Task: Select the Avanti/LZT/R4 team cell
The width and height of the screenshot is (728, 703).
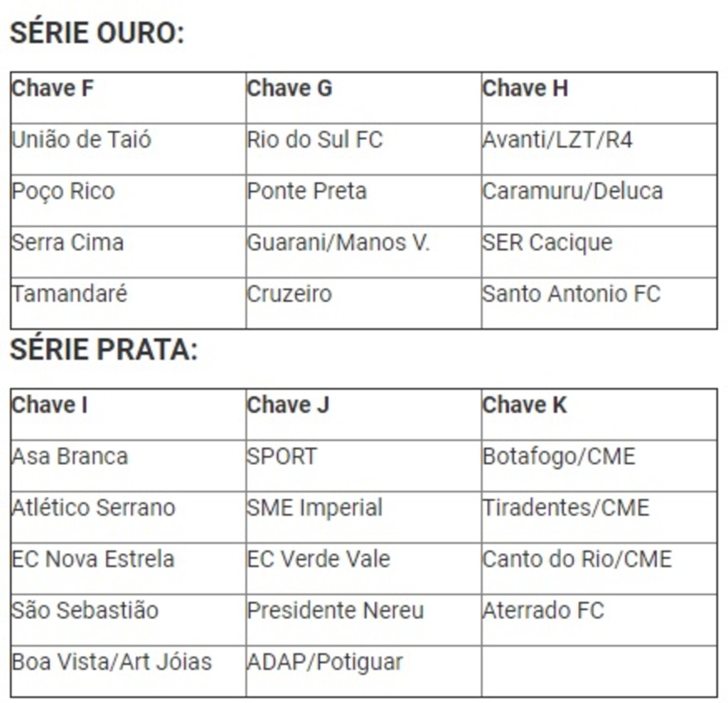Action: click(599, 149)
